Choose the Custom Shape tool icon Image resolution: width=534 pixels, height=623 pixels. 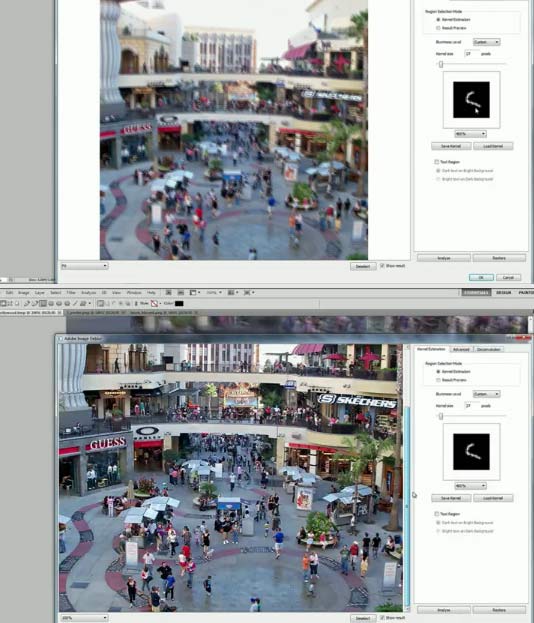[x=83, y=304]
